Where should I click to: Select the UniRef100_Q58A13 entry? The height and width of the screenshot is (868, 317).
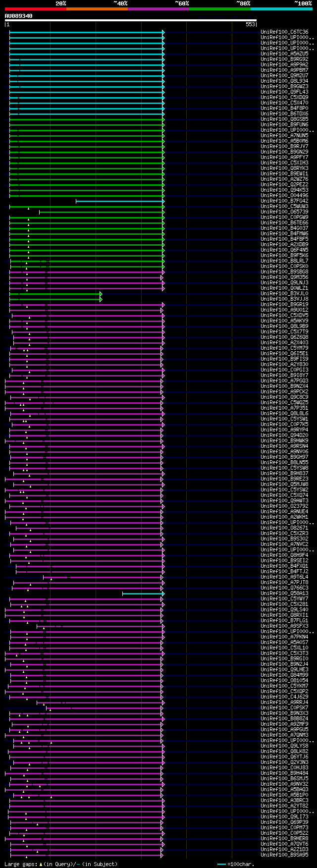(x=284, y=594)
